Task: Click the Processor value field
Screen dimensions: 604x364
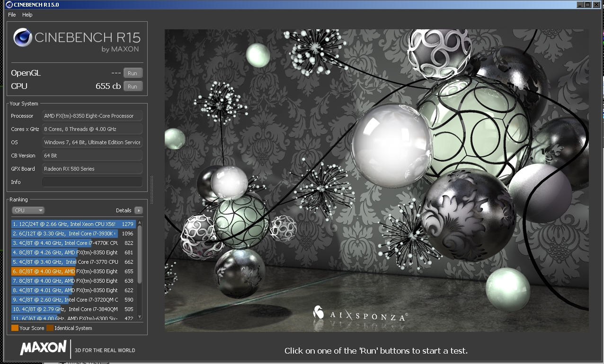Action: (x=92, y=116)
